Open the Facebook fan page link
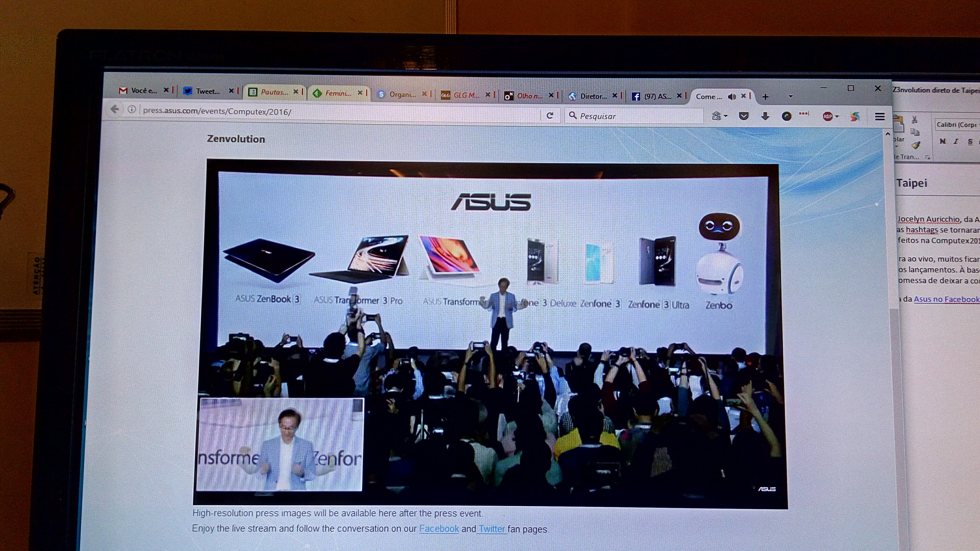 [439, 529]
